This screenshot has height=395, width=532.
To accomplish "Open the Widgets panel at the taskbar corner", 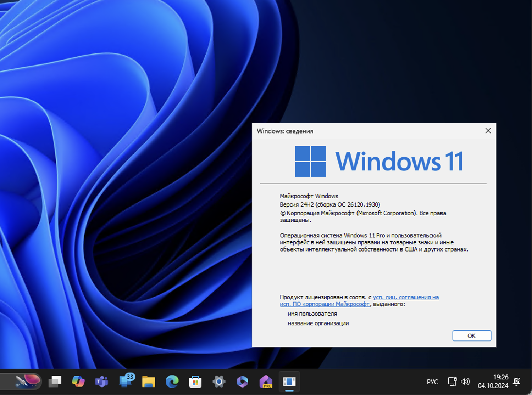I will click(x=28, y=382).
